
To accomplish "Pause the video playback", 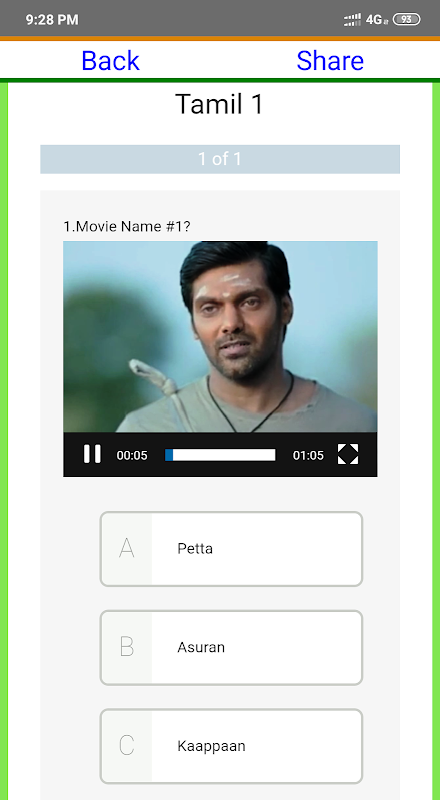I will point(92,454).
